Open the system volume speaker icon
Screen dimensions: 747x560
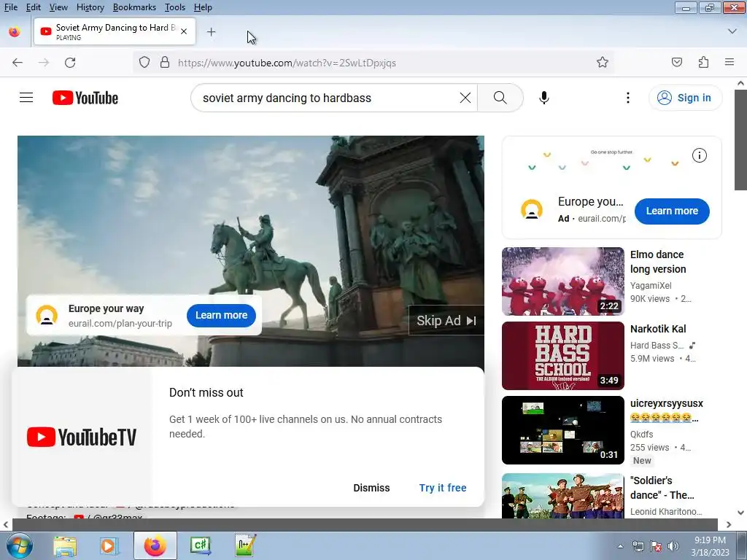pos(673,546)
